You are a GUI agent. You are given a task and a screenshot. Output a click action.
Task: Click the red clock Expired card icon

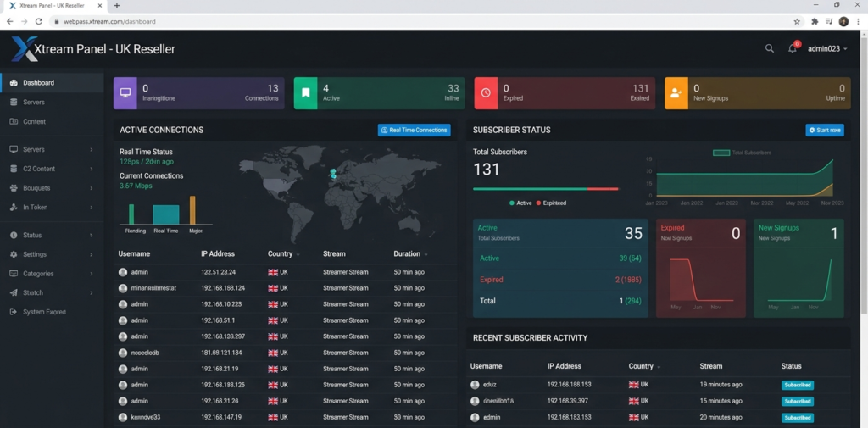coord(486,93)
